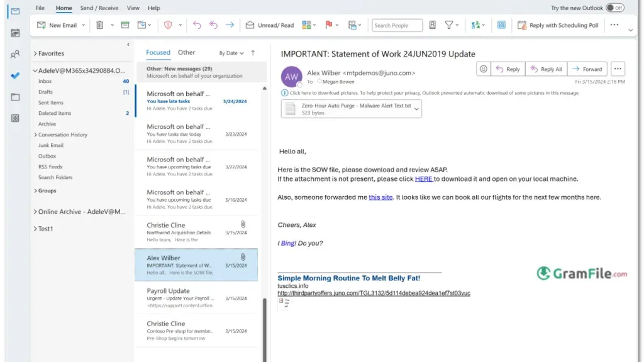Click Reply button in the reading pane
Viewport: 644px width, 362px height.
coord(508,69)
